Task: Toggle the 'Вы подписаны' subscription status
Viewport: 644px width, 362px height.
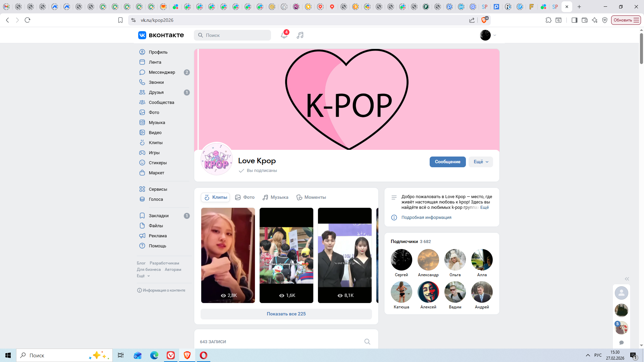Action: tap(258, 171)
